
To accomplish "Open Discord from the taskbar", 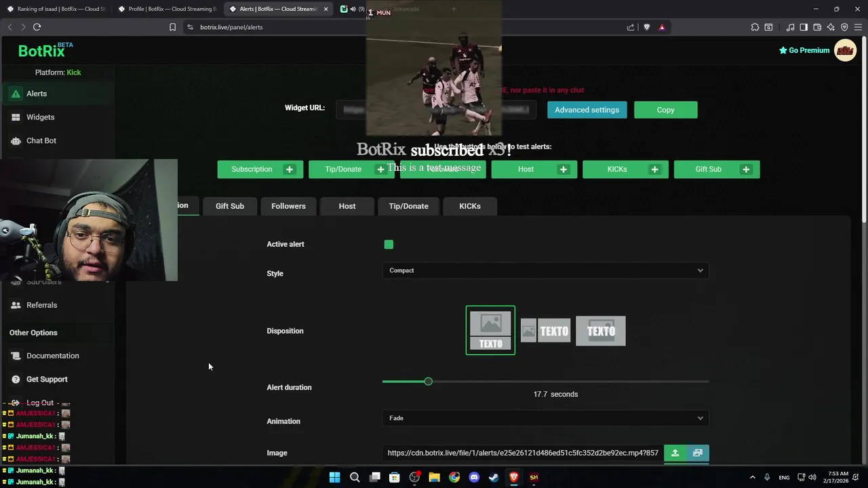I will click(x=474, y=477).
